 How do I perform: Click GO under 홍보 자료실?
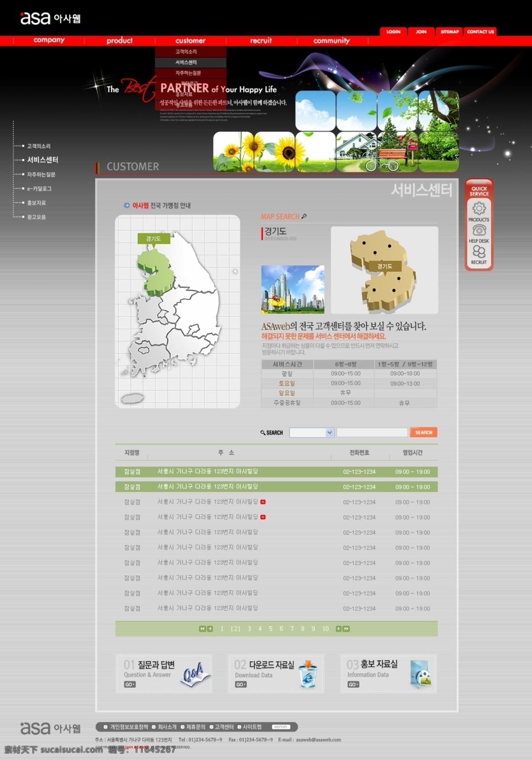[x=353, y=685]
